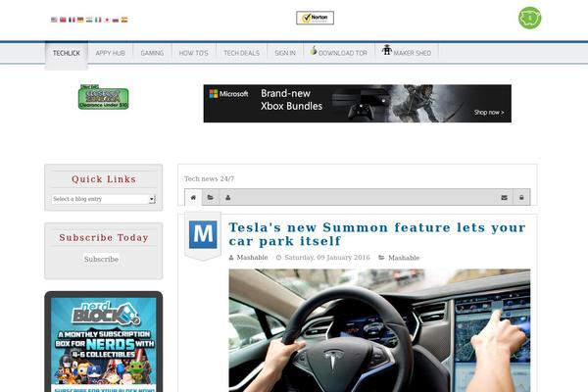Open DOWNLOAD TOR menu item
The height and width of the screenshot is (392, 588).
(x=339, y=53)
